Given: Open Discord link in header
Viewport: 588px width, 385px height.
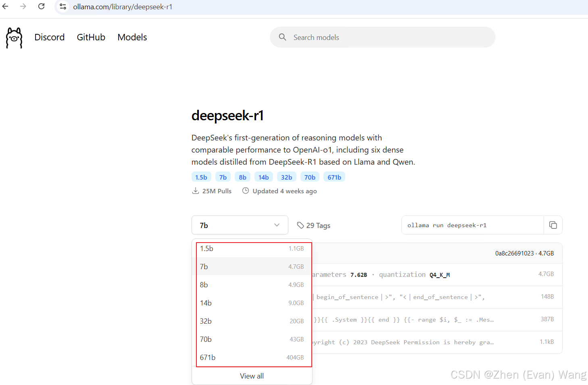Looking at the screenshot, I should [x=50, y=37].
